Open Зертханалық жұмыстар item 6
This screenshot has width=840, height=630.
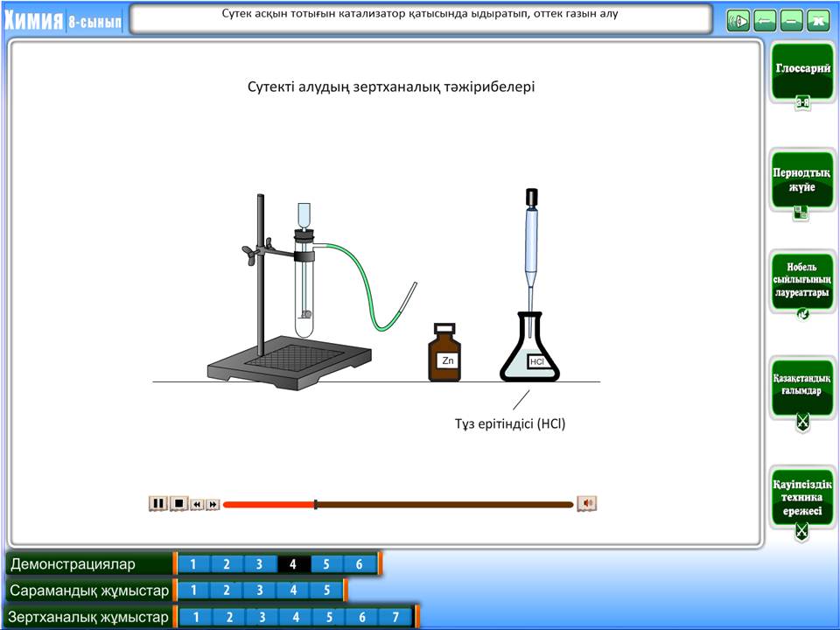click(362, 617)
